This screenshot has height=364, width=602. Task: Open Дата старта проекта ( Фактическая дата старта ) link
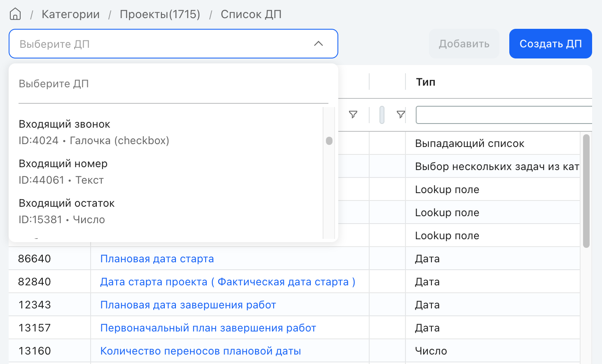click(x=228, y=282)
